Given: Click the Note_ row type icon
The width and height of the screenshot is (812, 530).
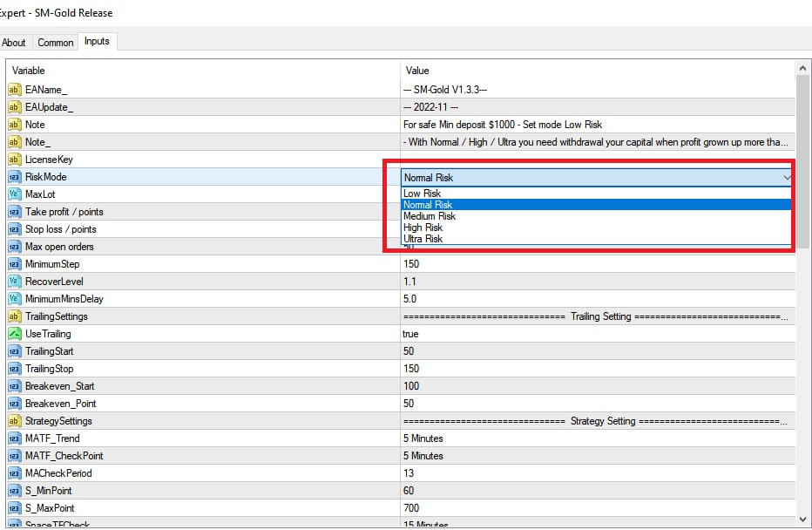Looking at the screenshot, I should 14,142.
